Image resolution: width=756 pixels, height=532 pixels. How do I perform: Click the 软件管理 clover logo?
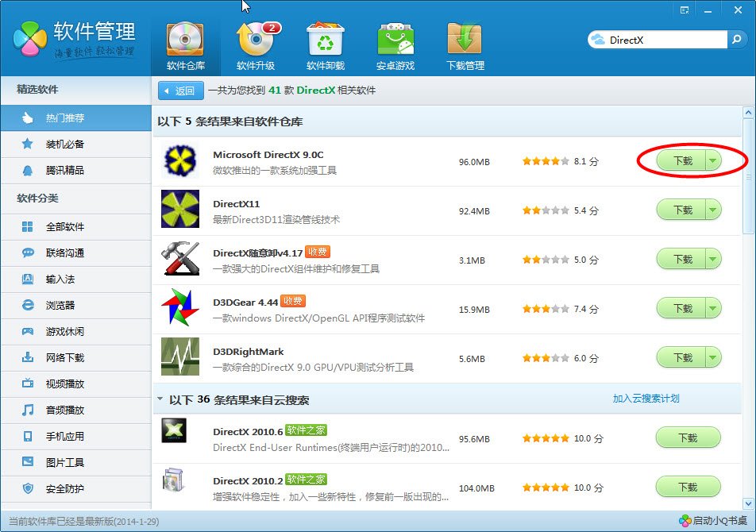pos(30,39)
